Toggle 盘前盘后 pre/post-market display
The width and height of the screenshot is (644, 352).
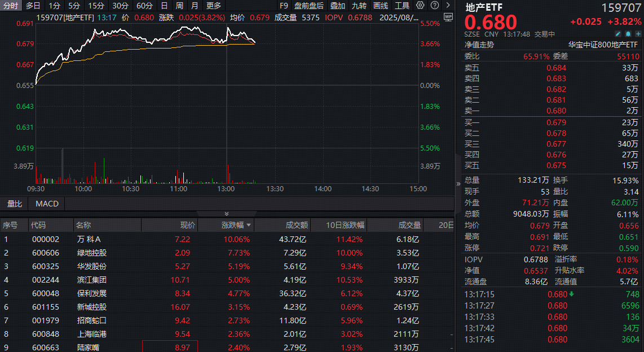pyautogui.click(x=309, y=6)
